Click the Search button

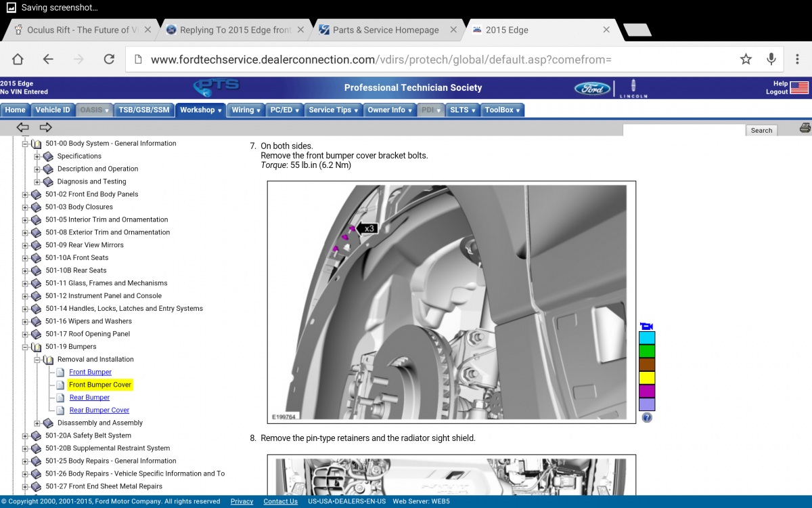(761, 130)
